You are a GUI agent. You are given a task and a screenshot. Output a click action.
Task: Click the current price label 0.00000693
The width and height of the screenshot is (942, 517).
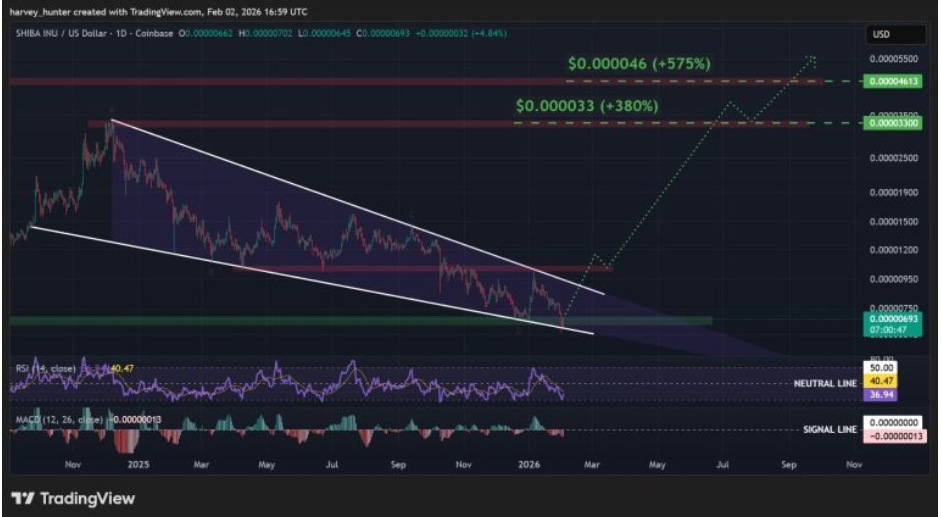(894, 317)
